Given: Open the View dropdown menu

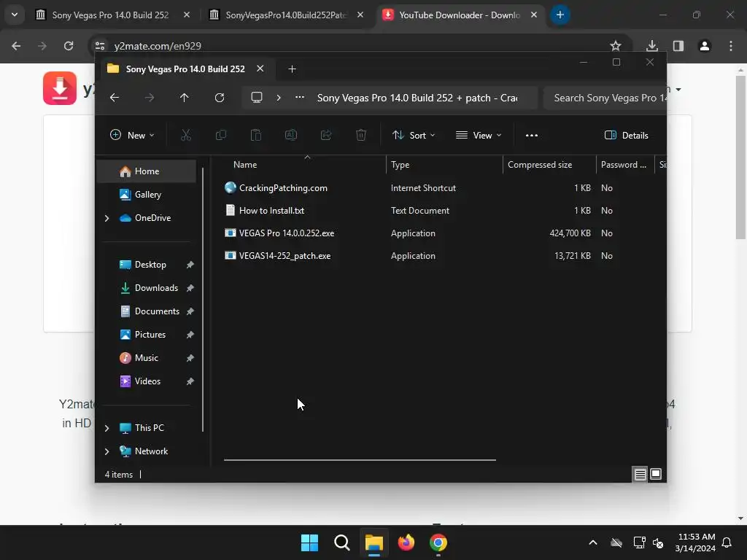Looking at the screenshot, I should coord(479,135).
